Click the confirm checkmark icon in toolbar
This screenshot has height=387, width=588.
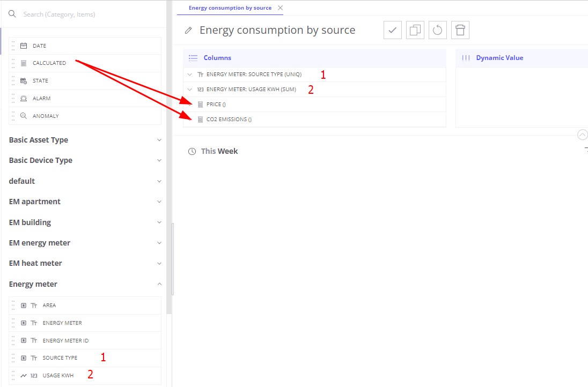tap(392, 30)
